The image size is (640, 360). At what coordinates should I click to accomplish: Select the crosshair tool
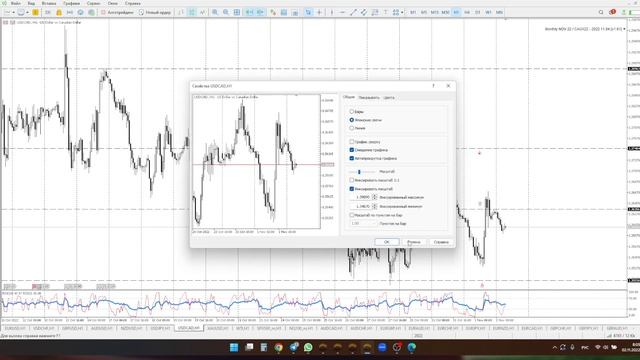tap(319, 12)
